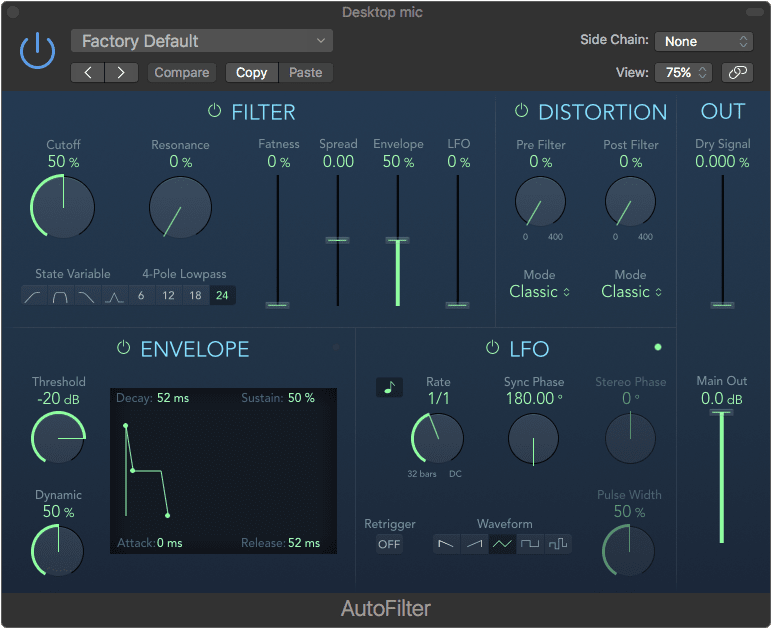Click the Resonance knob
Screen dimensions: 772x629
[x=180, y=207]
